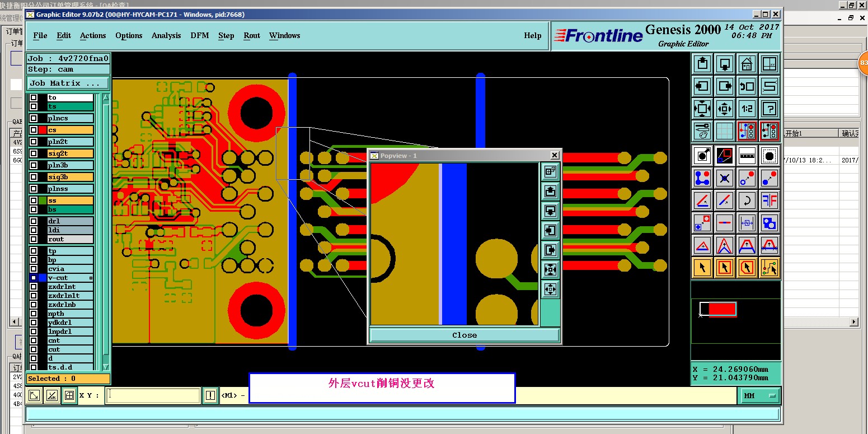This screenshot has width=868, height=434.
Task: Toggle checkbox for layer to
Action: (34, 97)
